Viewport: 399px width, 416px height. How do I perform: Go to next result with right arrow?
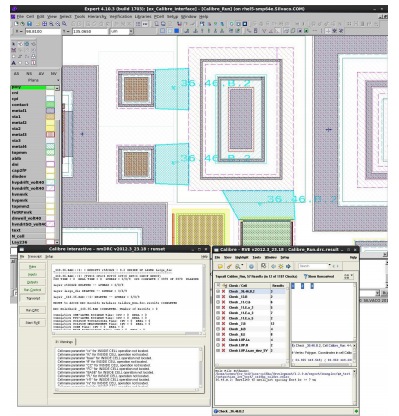(x=288, y=266)
